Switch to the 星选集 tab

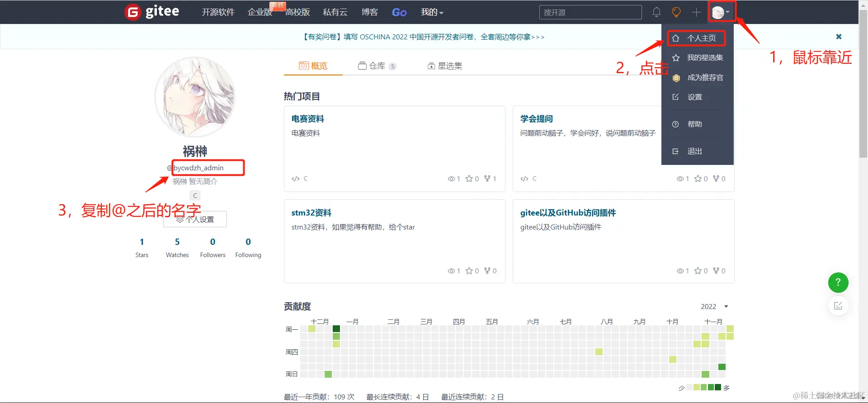pyautogui.click(x=445, y=66)
